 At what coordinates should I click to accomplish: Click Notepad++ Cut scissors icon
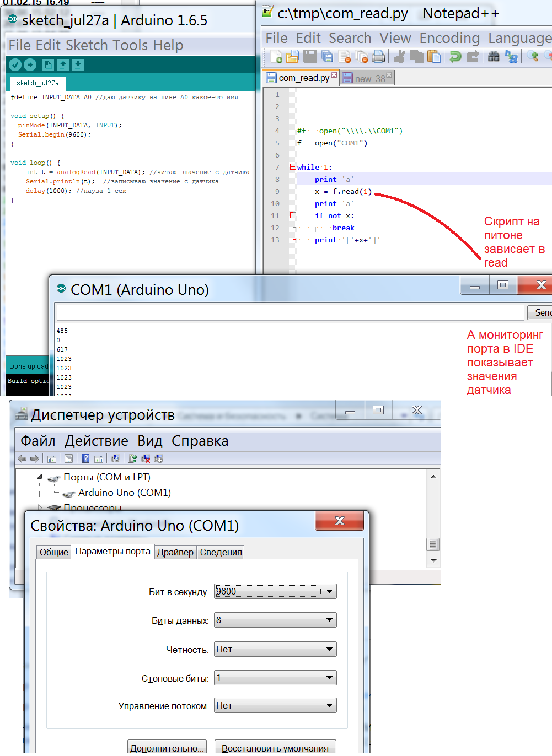pos(400,56)
